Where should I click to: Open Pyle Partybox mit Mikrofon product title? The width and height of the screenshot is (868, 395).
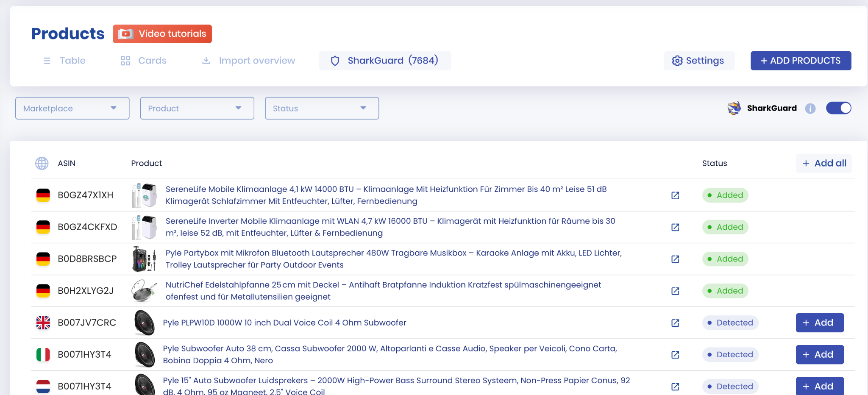coord(394,259)
